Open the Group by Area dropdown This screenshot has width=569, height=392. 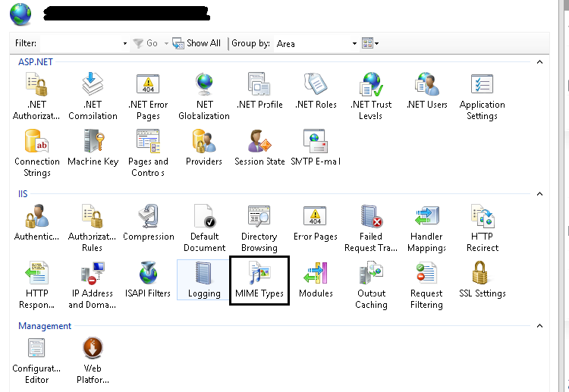pyautogui.click(x=354, y=43)
